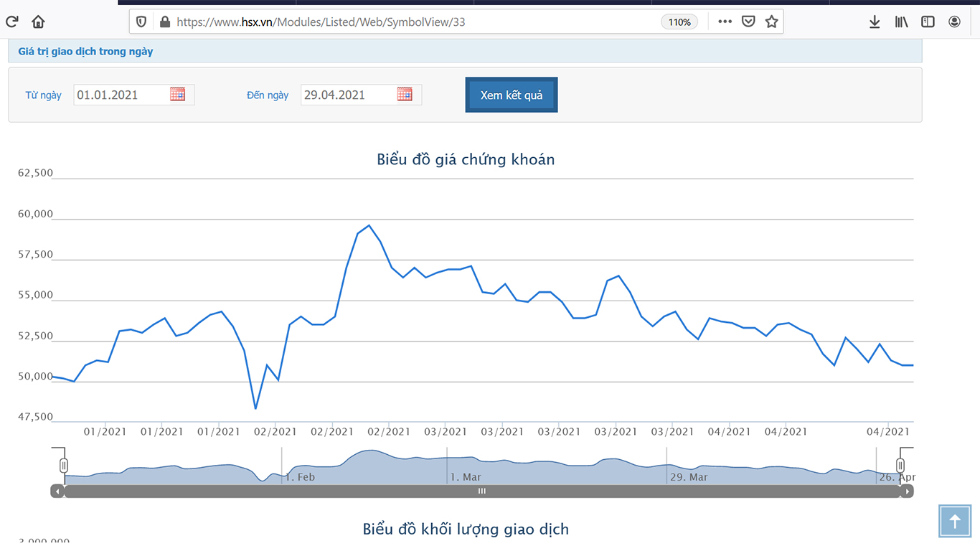Click the back-to-top arrow button
Screen dimensions: 980x551
pos(955,521)
